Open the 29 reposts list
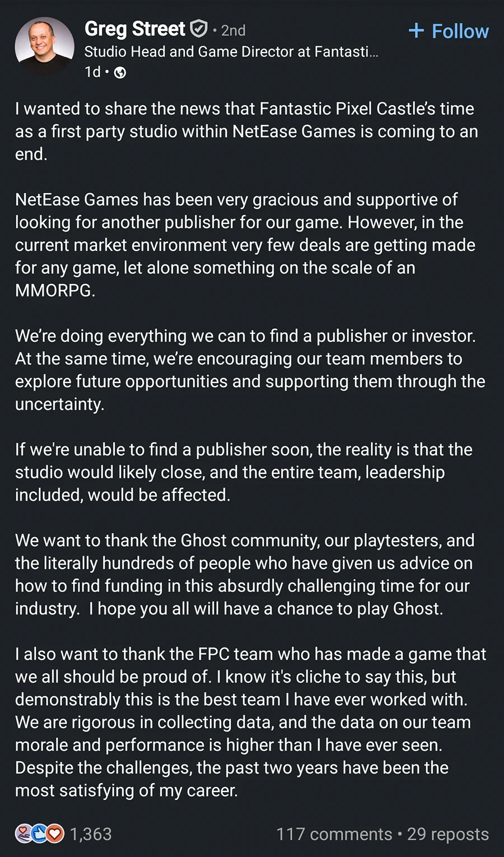Viewport: 504px width, 857px height. (448, 834)
